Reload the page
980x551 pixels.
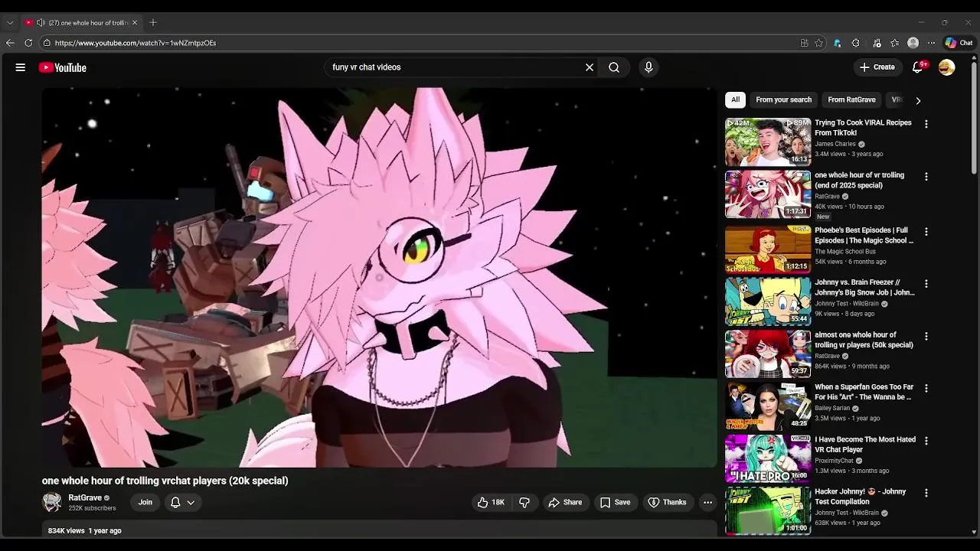click(x=28, y=43)
